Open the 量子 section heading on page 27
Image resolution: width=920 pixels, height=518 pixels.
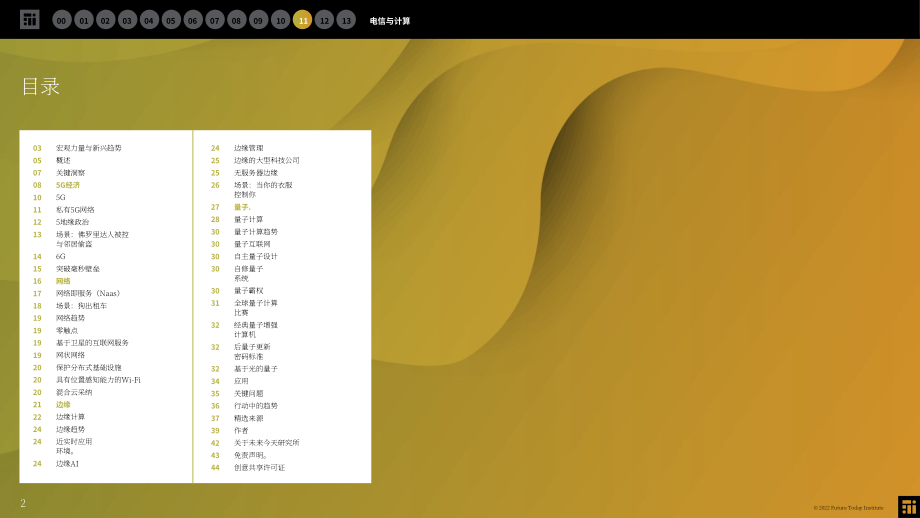tap(242, 207)
